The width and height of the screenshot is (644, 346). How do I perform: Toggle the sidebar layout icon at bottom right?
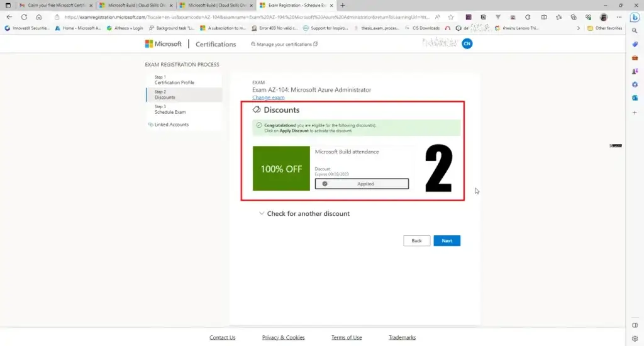coord(635,325)
